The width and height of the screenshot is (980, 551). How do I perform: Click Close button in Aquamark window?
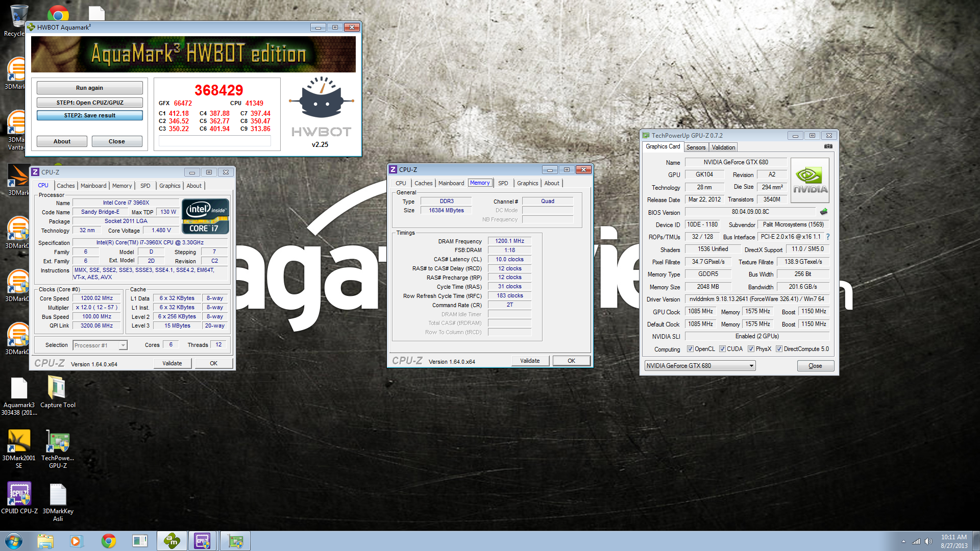[x=116, y=141]
